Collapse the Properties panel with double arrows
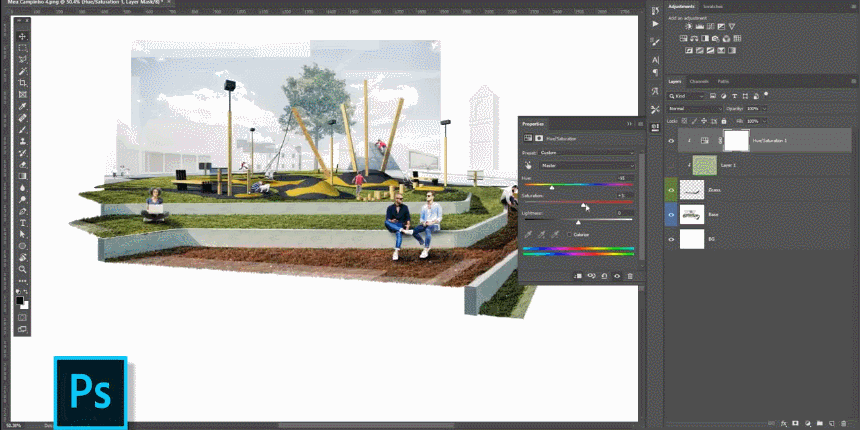The height and width of the screenshot is (430, 860). pyautogui.click(x=630, y=124)
